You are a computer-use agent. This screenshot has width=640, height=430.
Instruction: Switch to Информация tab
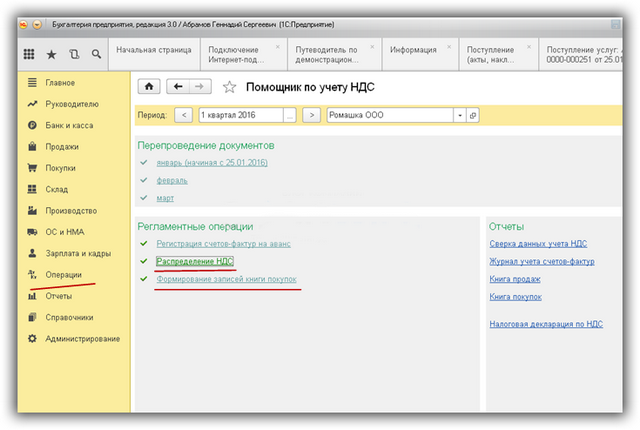pyautogui.click(x=420, y=54)
